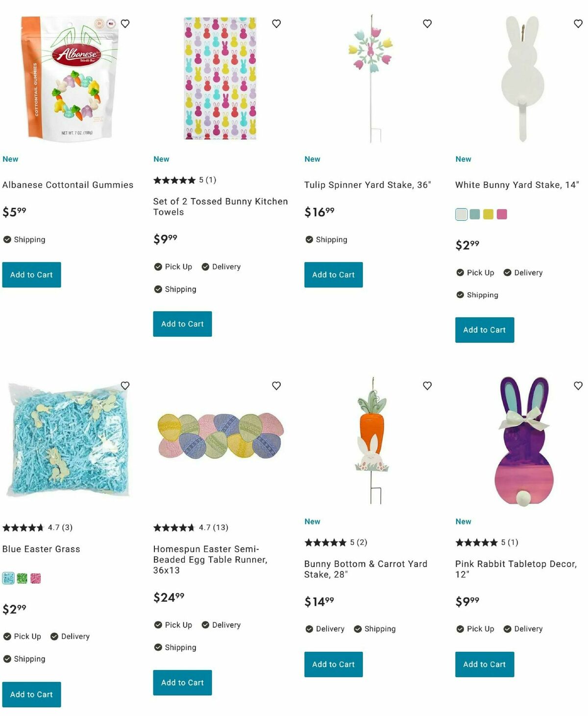
Task: Click heart icon for Egg Table Runner
Action: 276,386
